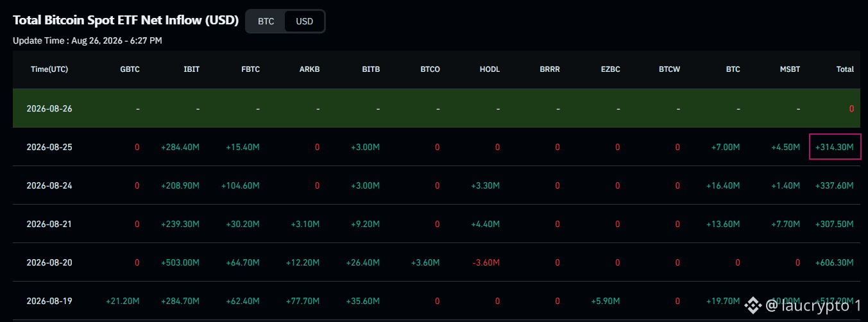Click the +337.60M total value

[x=835, y=186]
